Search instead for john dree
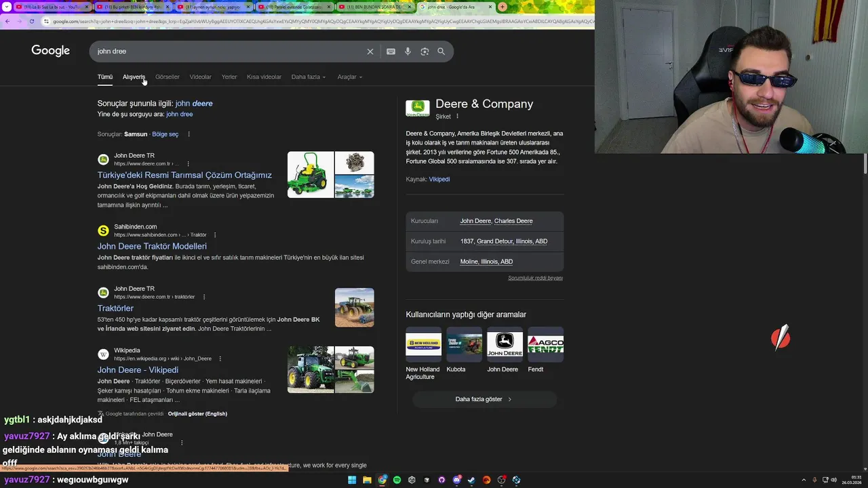Viewport: 868px width, 488px height. click(x=179, y=115)
